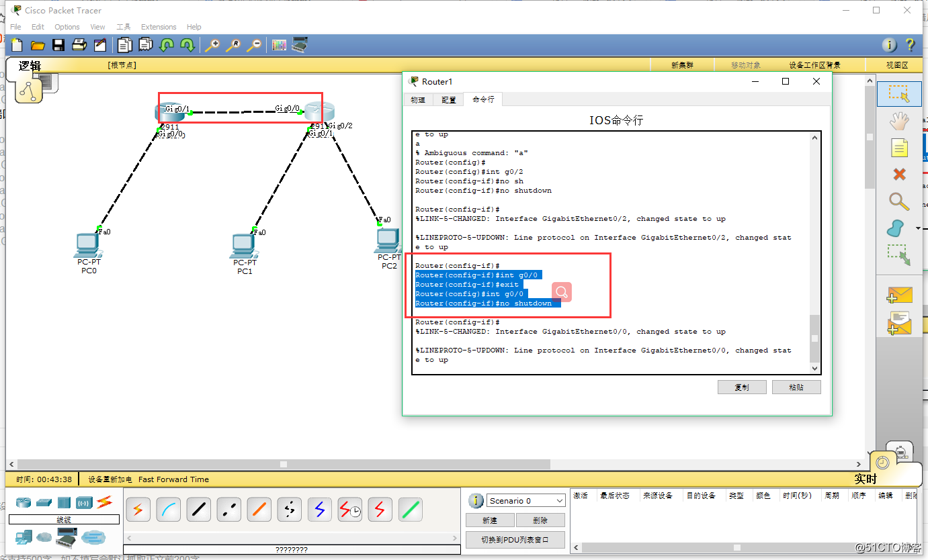Open the Options menu
This screenshot has width=928, height=560.
click(67, 27)
